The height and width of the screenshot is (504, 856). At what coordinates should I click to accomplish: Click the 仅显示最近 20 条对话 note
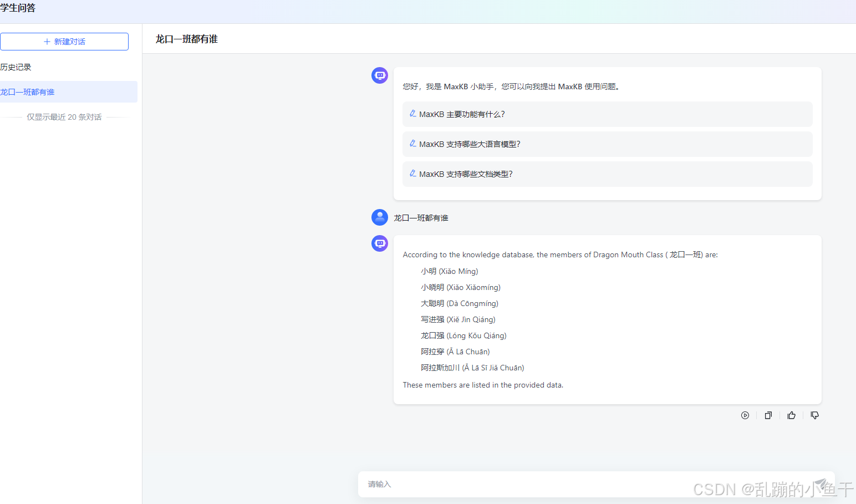tap(64, 117)
